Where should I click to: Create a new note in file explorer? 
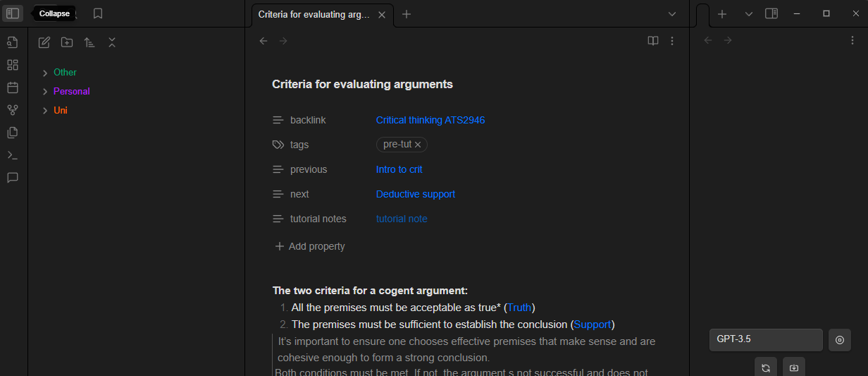[44, 42]
